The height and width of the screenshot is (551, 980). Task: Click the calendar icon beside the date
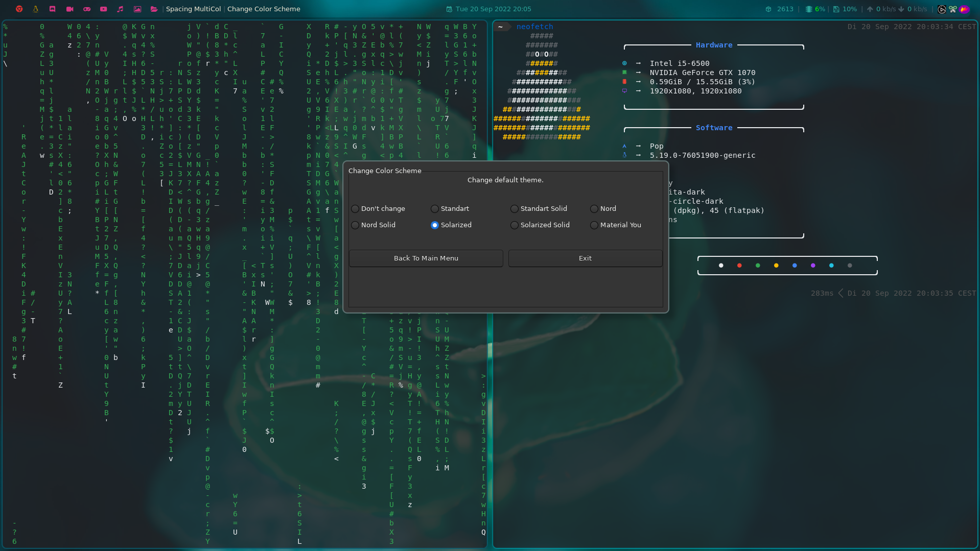(449, 9)
